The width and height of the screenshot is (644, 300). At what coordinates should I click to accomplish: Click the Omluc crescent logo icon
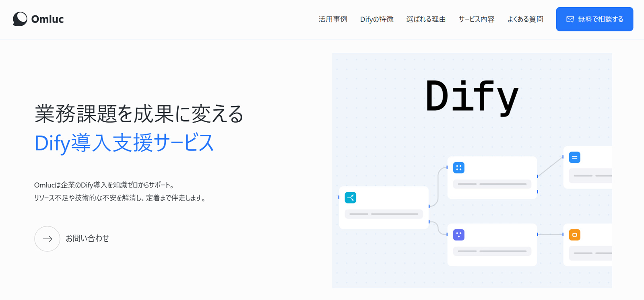point(20,19)
